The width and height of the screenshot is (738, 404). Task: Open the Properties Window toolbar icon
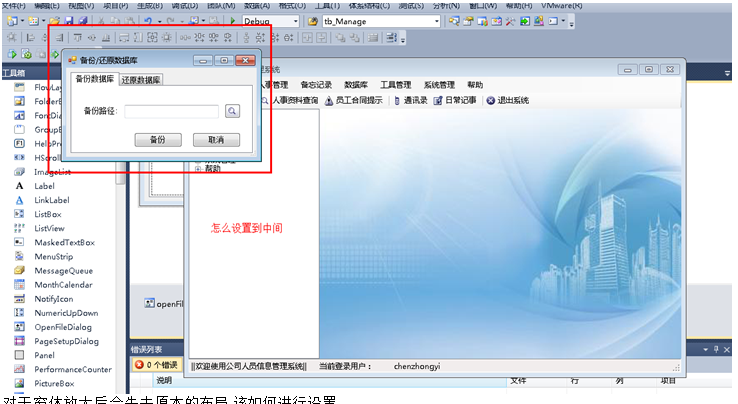click(468, 21)
